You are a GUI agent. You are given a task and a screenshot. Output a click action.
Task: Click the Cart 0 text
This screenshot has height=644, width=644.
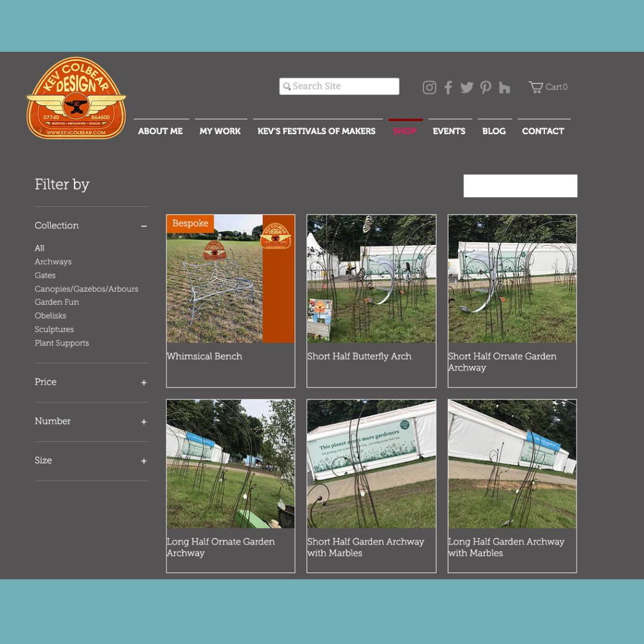pyautogui.click(x=556, y=86)
